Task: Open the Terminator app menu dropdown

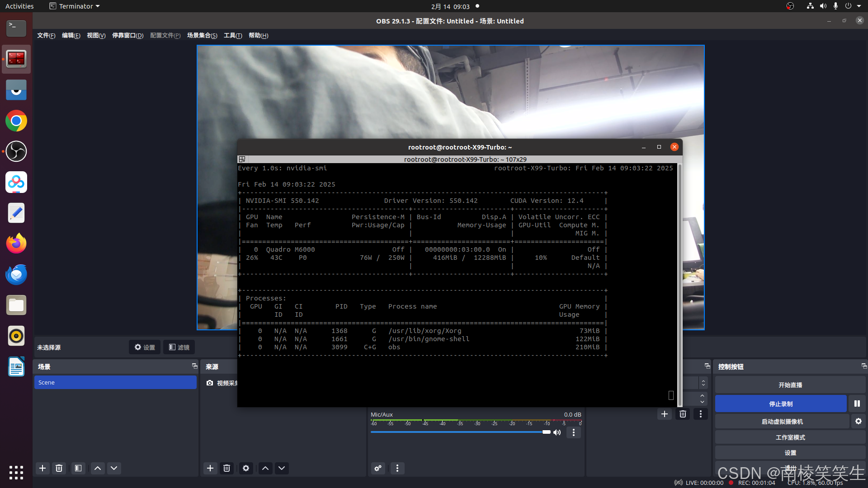Action: point(75,6)
